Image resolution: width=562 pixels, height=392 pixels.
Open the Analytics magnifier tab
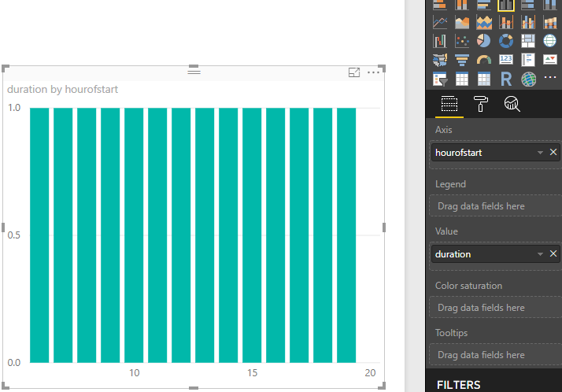[512, 104]
